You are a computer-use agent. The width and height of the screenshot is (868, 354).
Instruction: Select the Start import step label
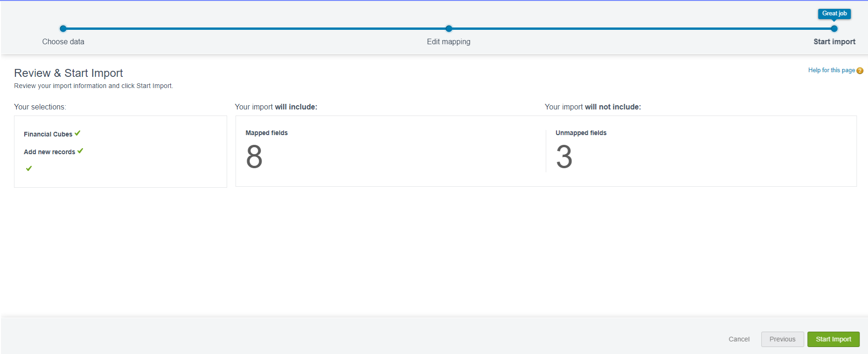pos(834,41)
